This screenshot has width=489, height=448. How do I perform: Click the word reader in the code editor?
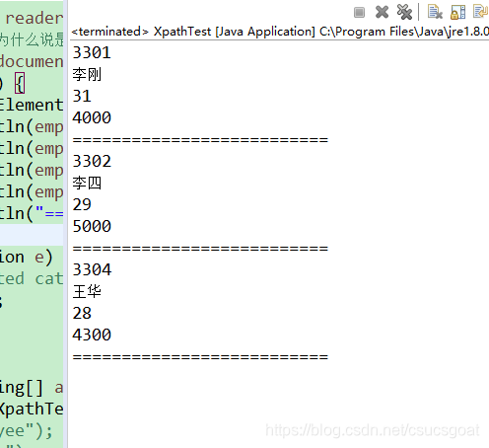pyautogui.click(x=35, y=18)
